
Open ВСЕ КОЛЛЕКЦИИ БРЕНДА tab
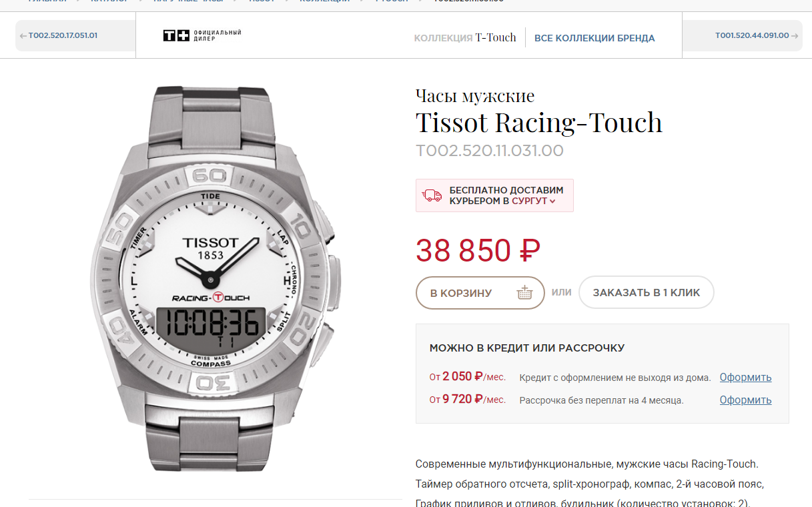click(x=594, y=38)
